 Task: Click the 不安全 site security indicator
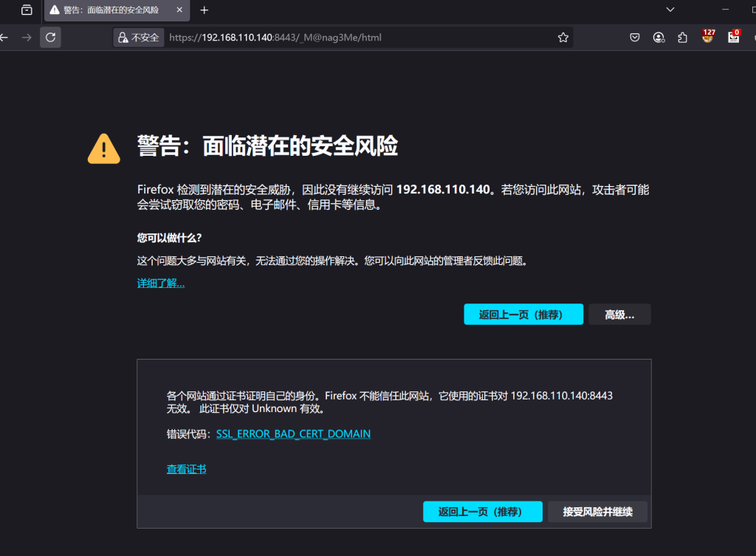(139, 37)
